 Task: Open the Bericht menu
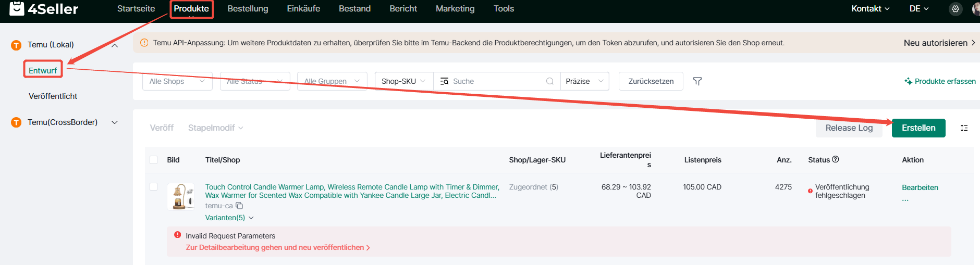coord(403,9)
